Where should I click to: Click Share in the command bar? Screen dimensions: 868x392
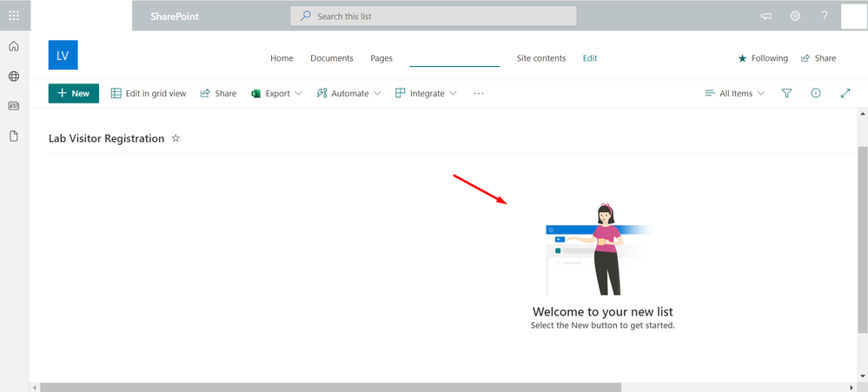pyautogui.click(x=218, y=94)
